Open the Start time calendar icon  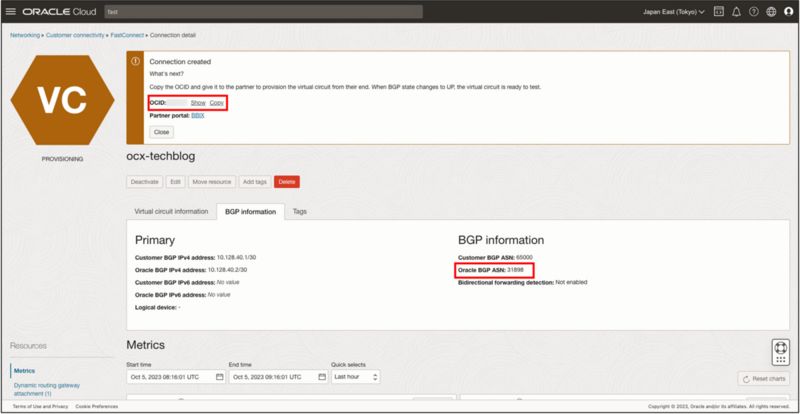pos(219,377)
